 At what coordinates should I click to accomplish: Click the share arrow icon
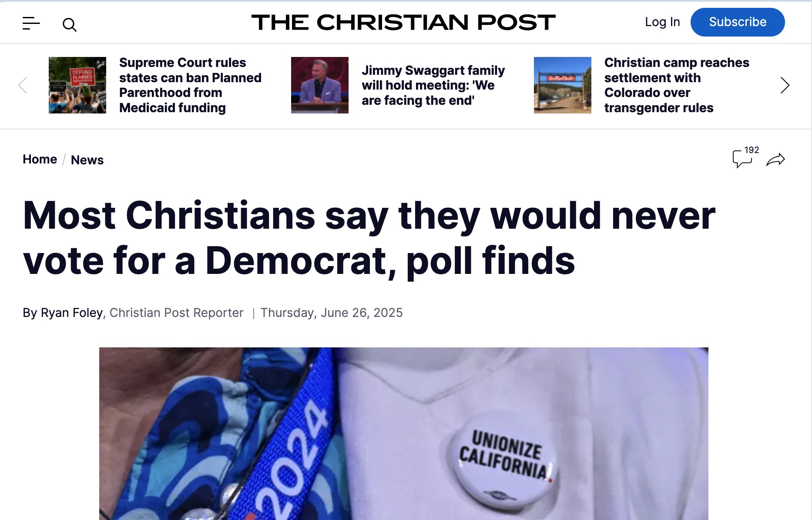click(775, 160)
